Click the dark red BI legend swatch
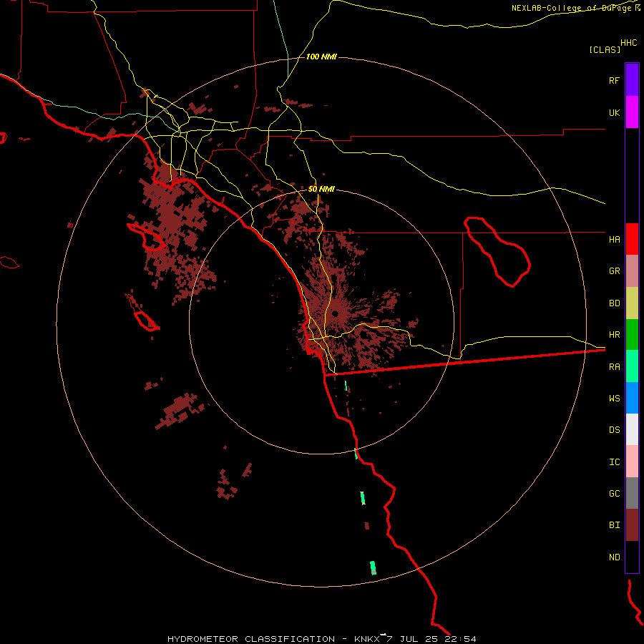The width and height of the screenshot is (644, 644). (632, 525)
